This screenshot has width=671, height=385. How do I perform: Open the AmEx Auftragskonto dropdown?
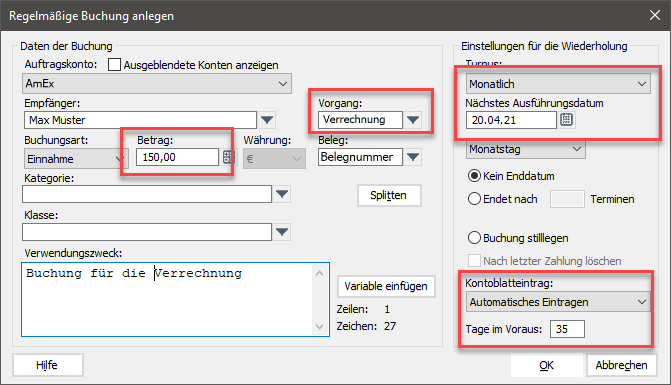click(157, 83)
